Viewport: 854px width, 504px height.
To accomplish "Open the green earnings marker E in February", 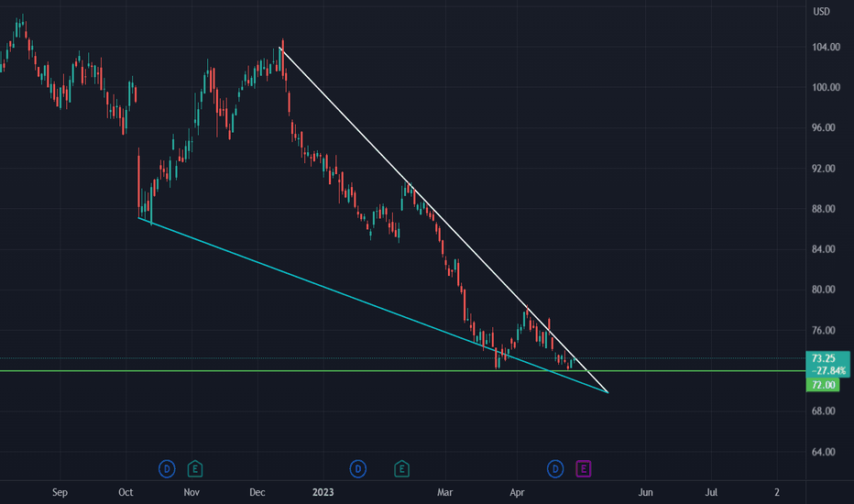I will (x=401, y=468).
